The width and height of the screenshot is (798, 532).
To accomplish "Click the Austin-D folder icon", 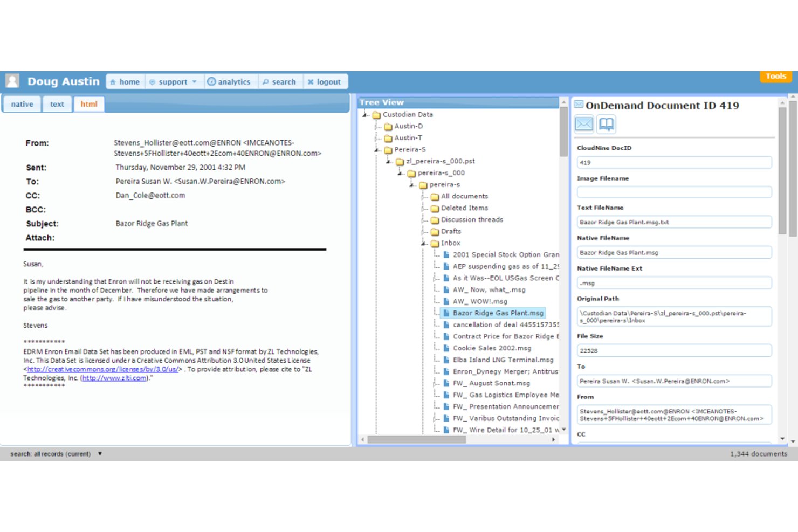I will [388, 127].
